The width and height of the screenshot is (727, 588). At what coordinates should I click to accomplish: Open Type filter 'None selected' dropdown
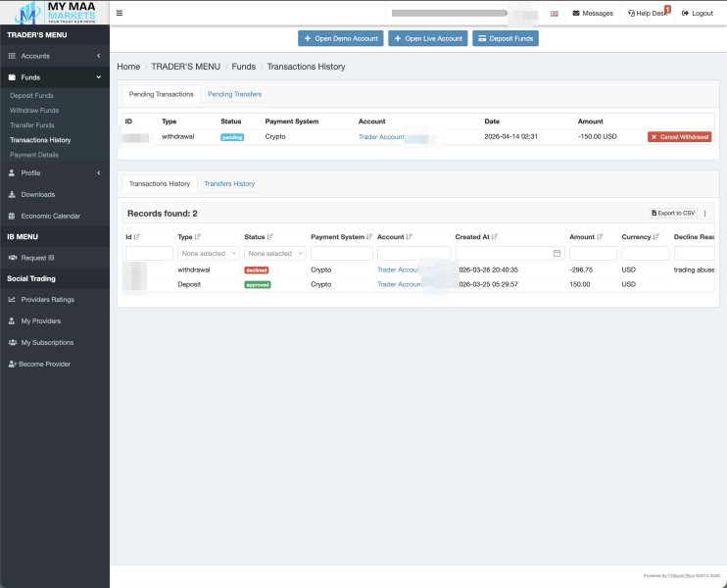[x=207, y=253]
